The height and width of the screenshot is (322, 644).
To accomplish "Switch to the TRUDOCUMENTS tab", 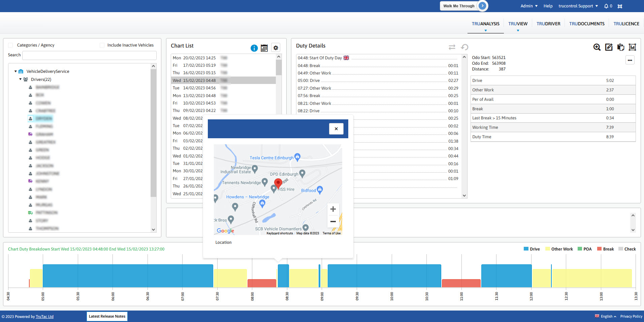I will [x=587, y=24].
